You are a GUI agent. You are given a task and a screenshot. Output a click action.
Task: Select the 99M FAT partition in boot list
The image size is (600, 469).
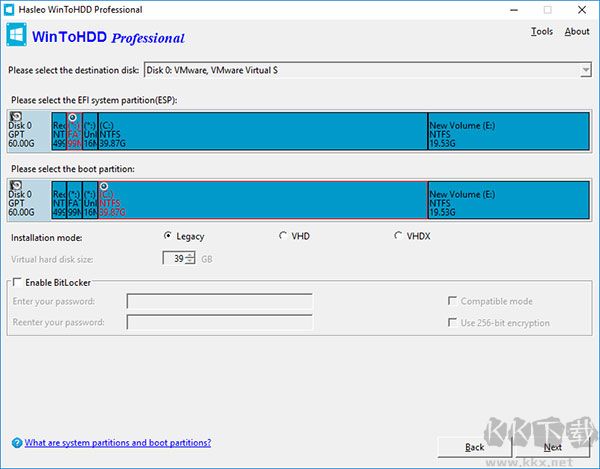click(x=74, y=200)
